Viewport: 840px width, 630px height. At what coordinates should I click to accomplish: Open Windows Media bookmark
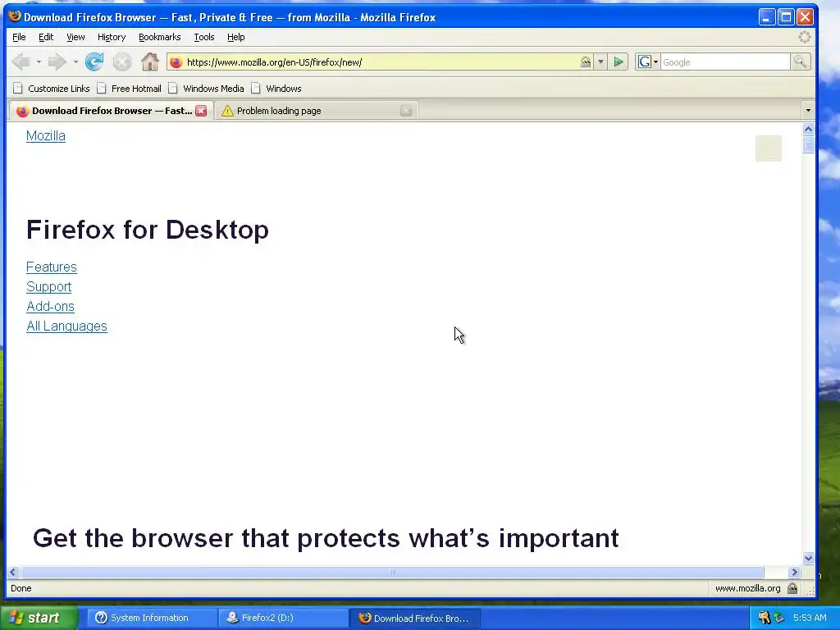[x=206, y=89]
